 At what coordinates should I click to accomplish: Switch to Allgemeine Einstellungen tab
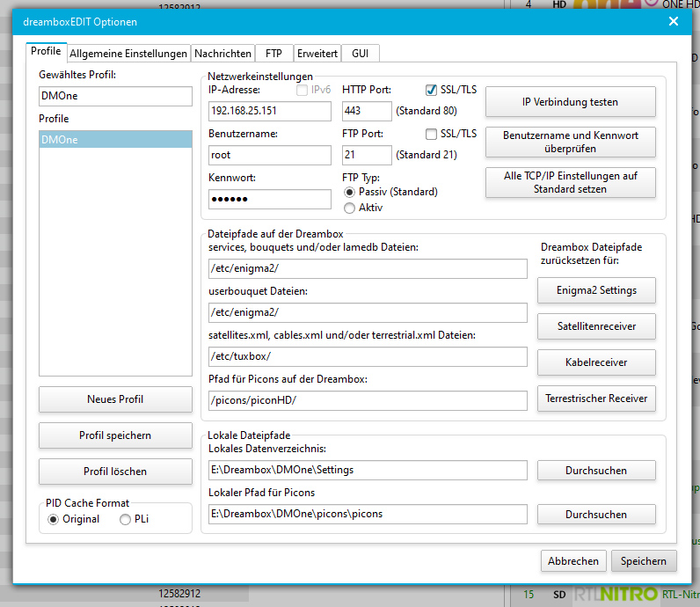pos(128,54)
